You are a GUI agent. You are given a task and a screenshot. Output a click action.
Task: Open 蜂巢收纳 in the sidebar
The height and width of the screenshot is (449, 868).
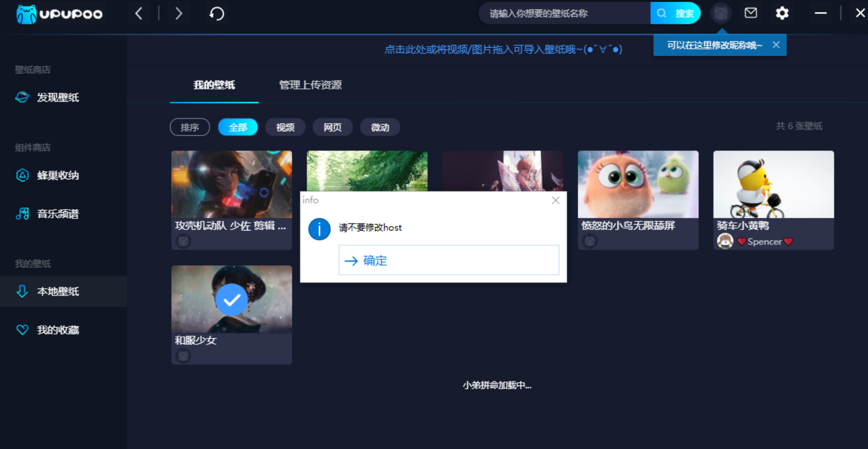point(58,175)
